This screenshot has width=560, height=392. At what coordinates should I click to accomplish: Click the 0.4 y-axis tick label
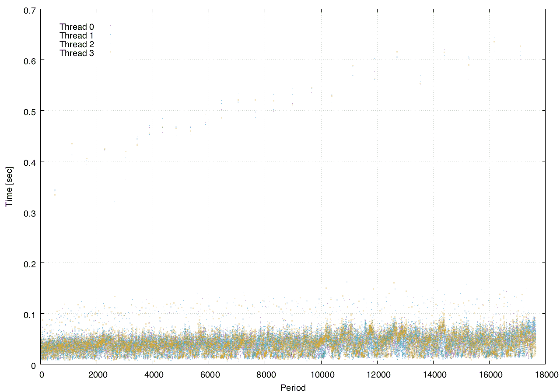click(x=30, y=161)
